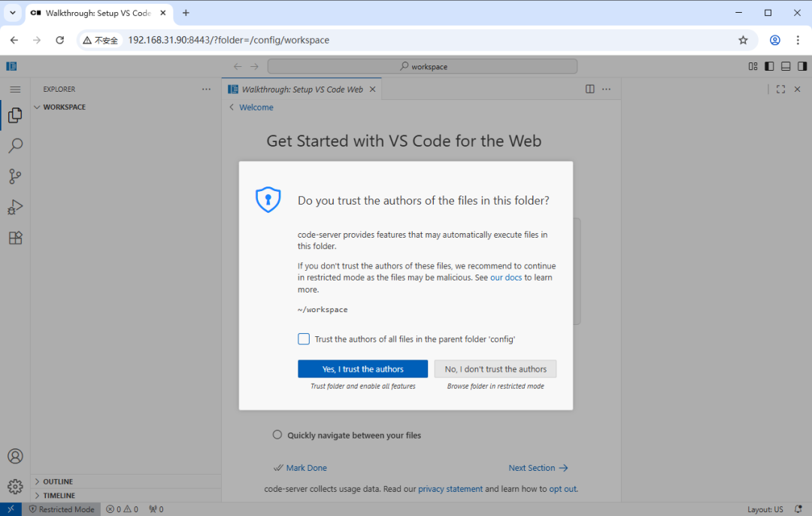Open the Explorer view in activity bar
Viewport: 812px width, 516px height.
tap(15, 115)
